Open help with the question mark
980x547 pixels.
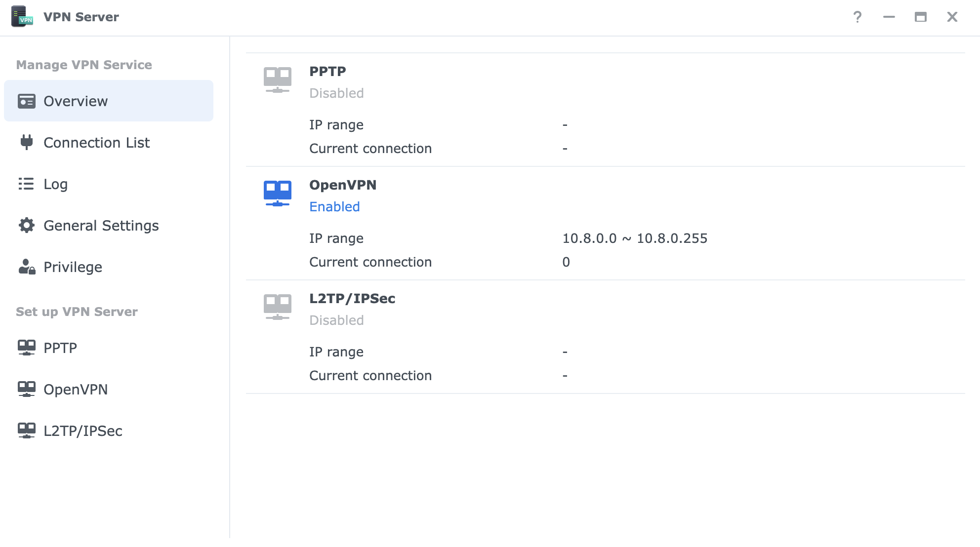[x=857, y=17]
